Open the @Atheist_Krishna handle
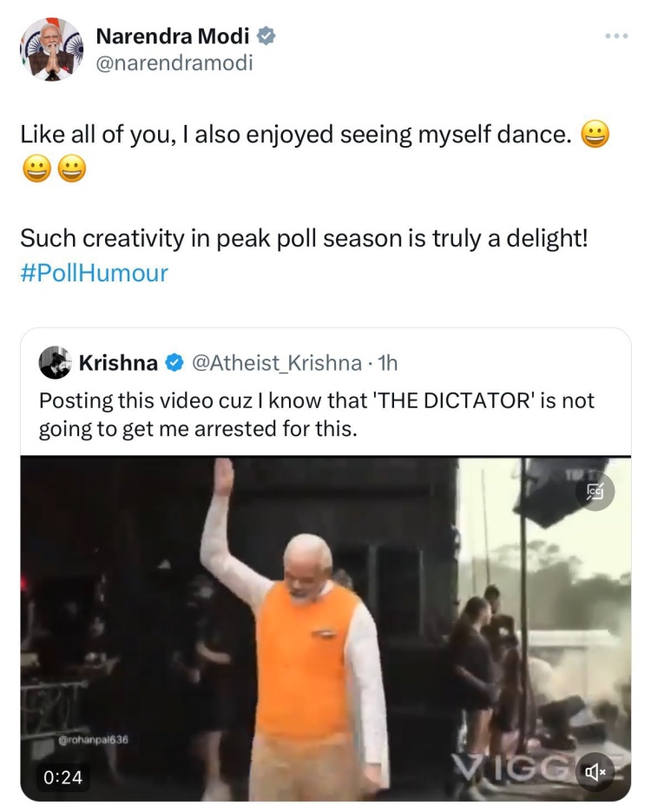Image resolution: width=651 pixels, height=812 pixels. tap(274, 363)
